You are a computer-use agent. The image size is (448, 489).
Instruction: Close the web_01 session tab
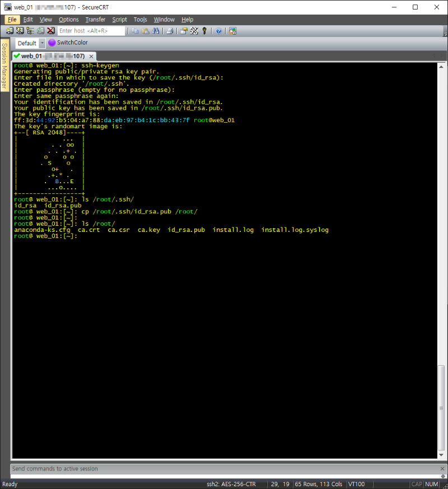(x=91, y=56)
